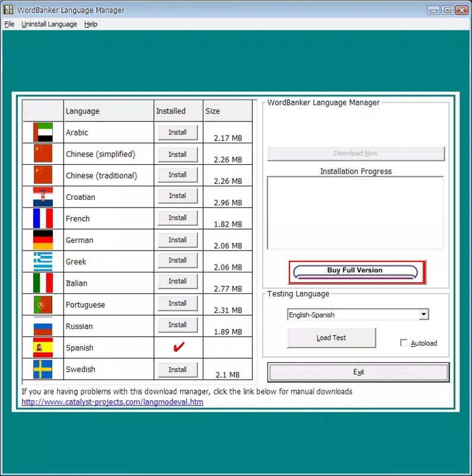The image size is (472, 476).
Task: Close the WordBanker Language Manager window
Action: pyautogui.click(x=462, y=10)
